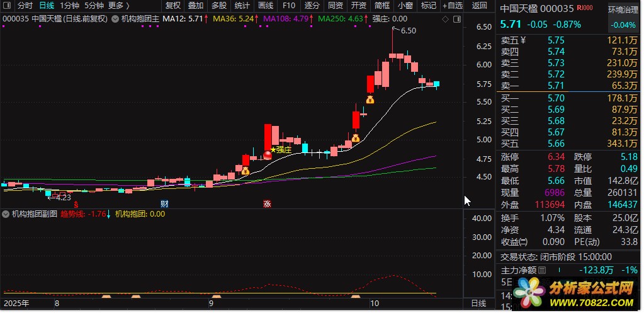The width and height of the screenshot is (644, 313).
Task: Click the 叠加 overlay button
Action: tap(196, 5)
